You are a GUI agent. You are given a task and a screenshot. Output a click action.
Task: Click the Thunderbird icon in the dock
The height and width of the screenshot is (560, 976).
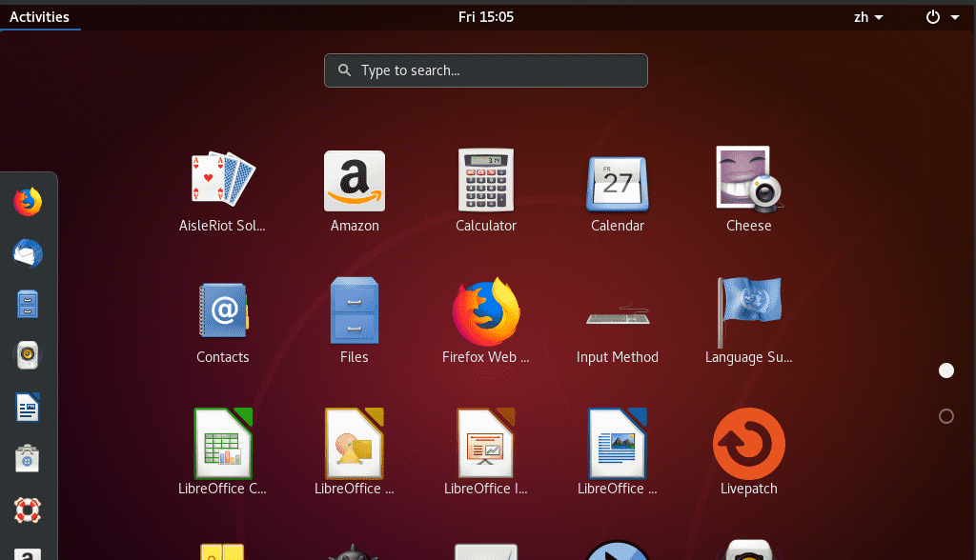(28, 253)
